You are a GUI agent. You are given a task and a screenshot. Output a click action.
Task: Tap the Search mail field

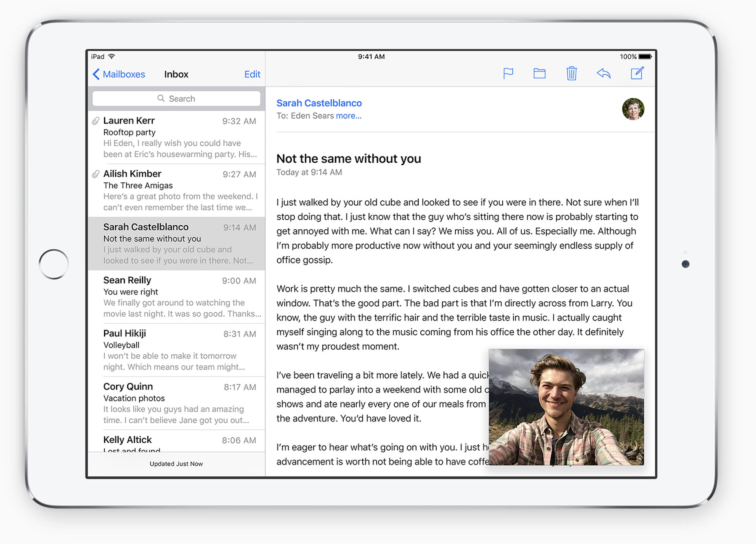coord(176,99)
